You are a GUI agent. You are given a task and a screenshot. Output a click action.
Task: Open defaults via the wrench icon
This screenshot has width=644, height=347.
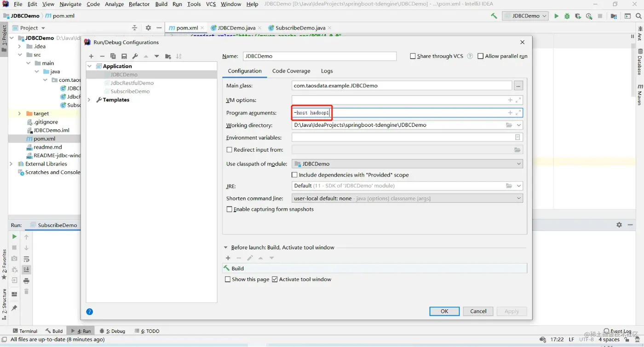tap(135, 56)
